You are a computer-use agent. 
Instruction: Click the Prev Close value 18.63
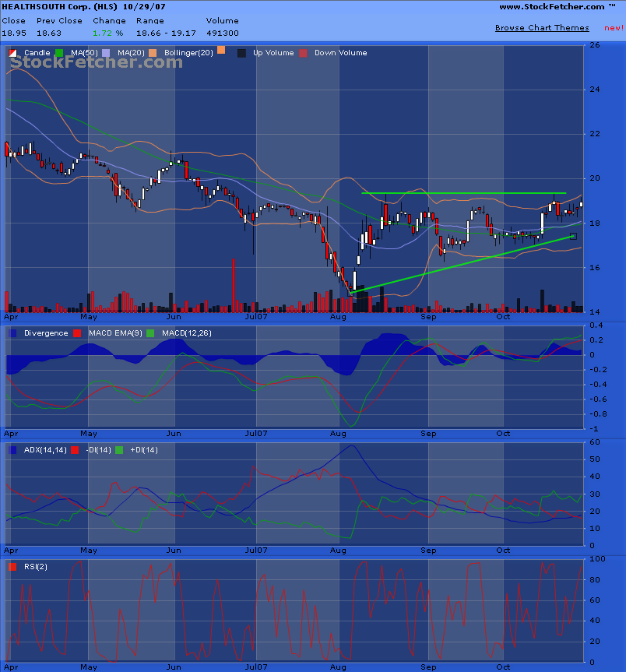(x=49, y=33)
